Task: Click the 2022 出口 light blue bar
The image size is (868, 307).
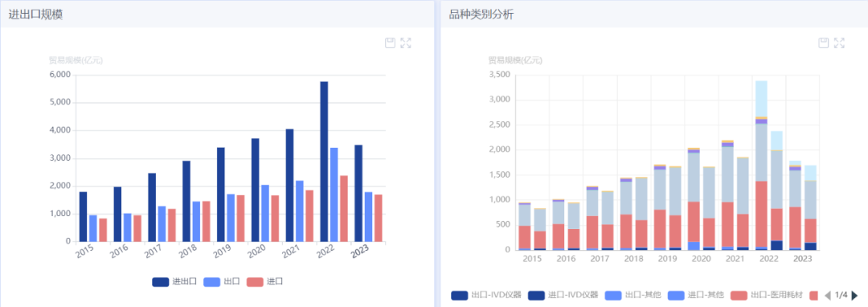Action: [334, 194]
